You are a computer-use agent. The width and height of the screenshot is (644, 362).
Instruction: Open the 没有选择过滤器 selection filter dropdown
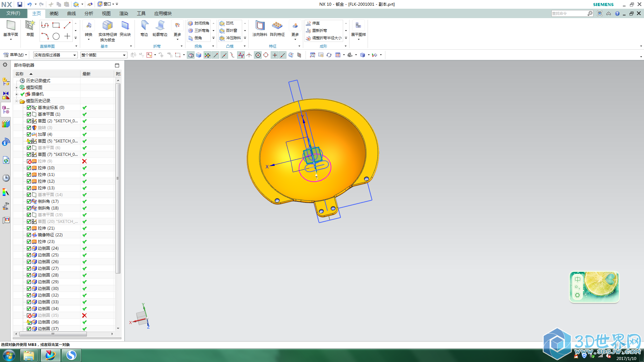click(55, 55)
